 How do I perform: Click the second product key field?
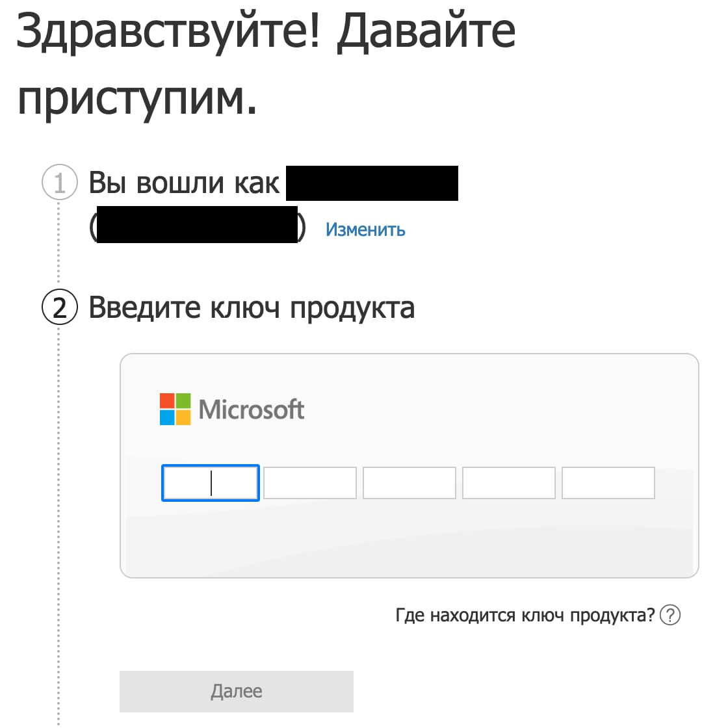[x=310, y=483]
